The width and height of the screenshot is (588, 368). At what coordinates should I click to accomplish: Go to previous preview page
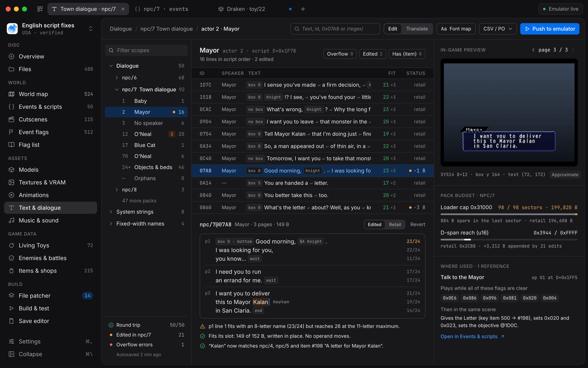[x=533, y=50]
